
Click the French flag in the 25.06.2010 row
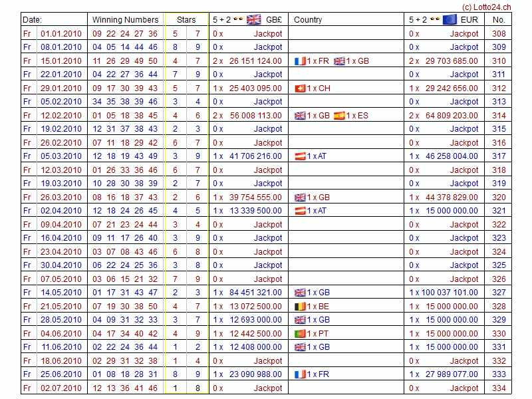pyautogui.click(x=300, y=374)
